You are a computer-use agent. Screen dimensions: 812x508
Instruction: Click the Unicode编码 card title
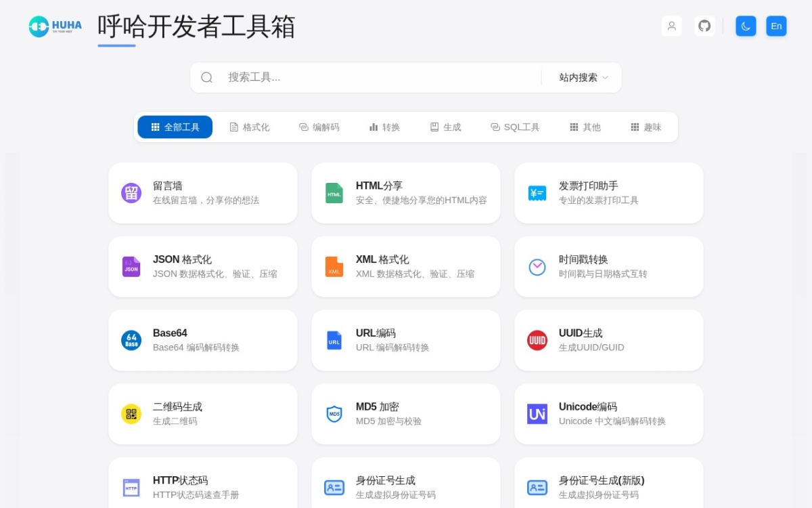(588, 407)
